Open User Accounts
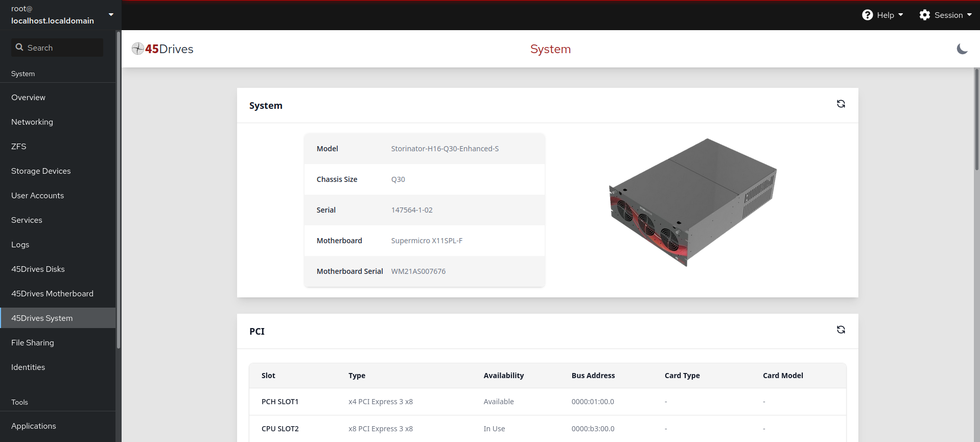This screenshot has height=442, width=980. click(x=58, y=196)
